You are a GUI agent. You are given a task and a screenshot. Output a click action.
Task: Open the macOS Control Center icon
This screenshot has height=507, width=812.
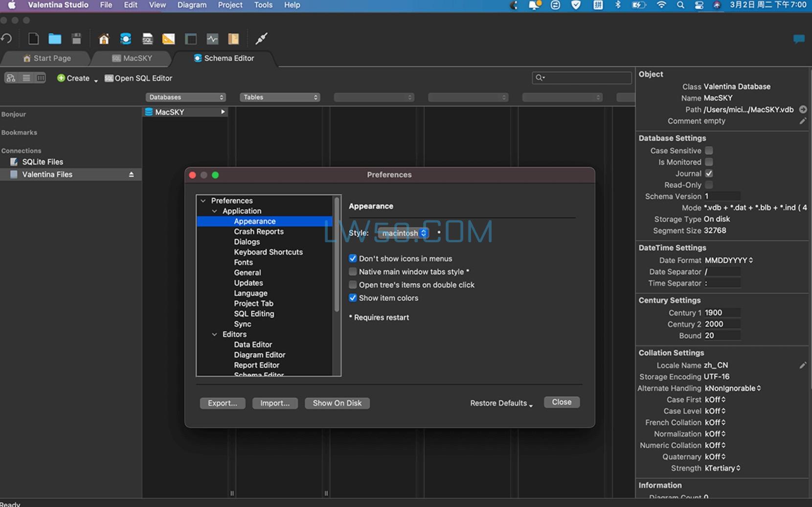pyautogui.click(x=699, y=5)
